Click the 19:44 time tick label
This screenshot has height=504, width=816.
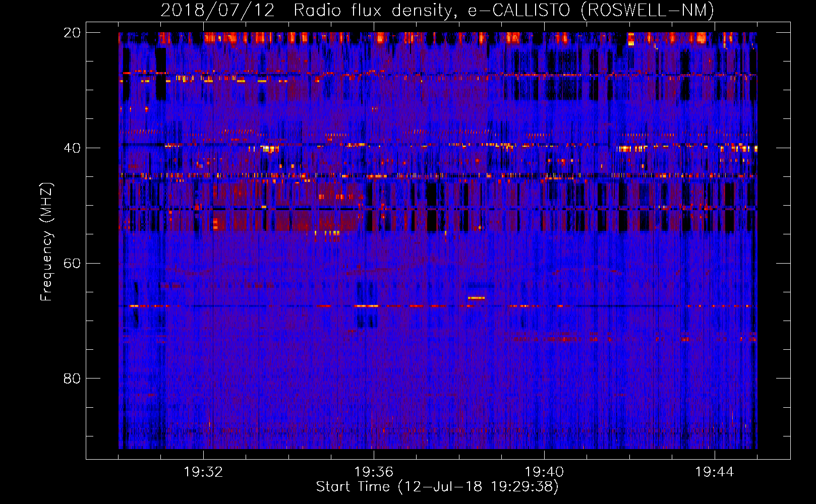(715, 472)
